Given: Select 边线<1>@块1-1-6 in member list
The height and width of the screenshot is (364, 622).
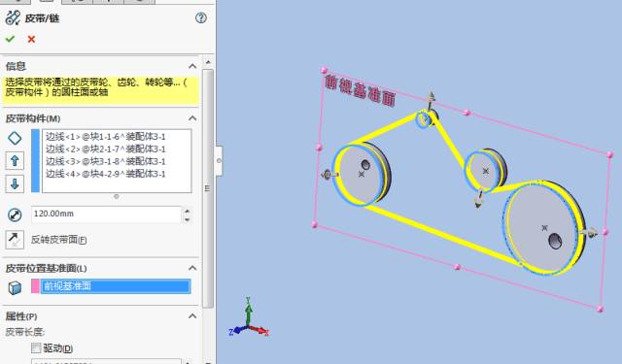Looking at the screenshot, I should 106,137.
